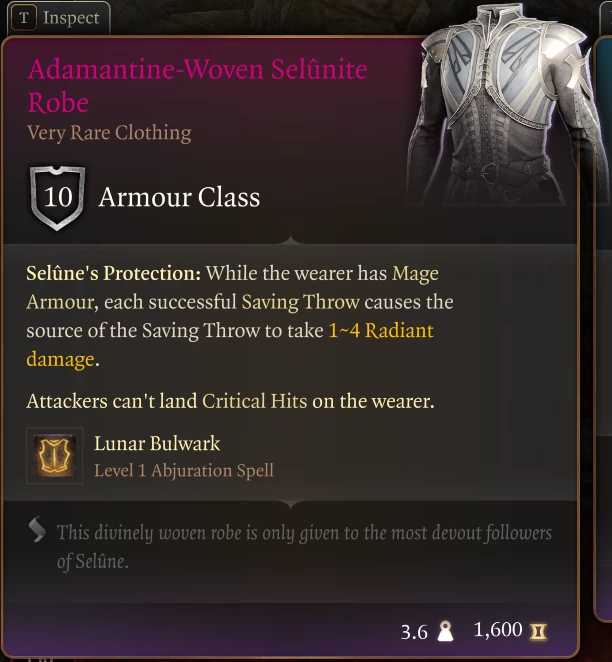Viewport: 612px width, 662px height.
Task: Click the Critical Hits keyword link
Action: pyautogui.click(x=255, y=401)
